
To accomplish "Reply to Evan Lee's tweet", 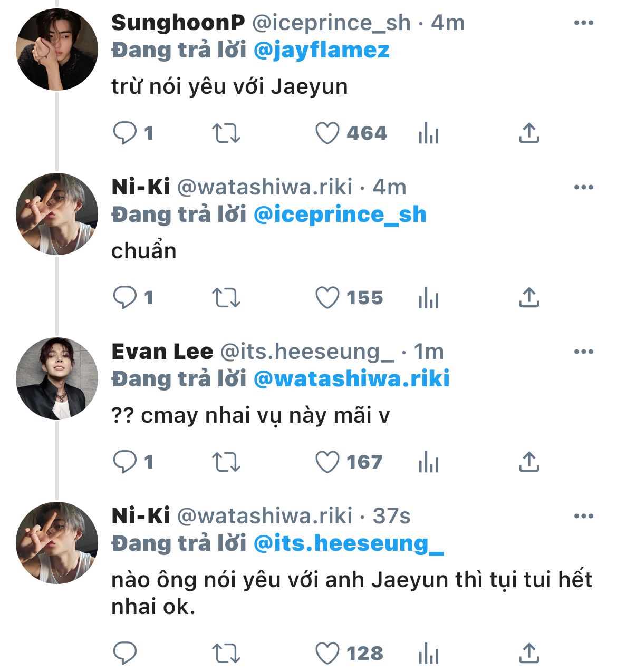I will click(x=125, y=462).
